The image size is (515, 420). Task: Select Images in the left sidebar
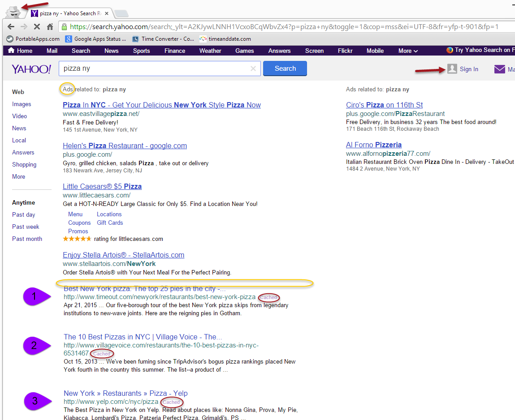click(x=22, y=104)
